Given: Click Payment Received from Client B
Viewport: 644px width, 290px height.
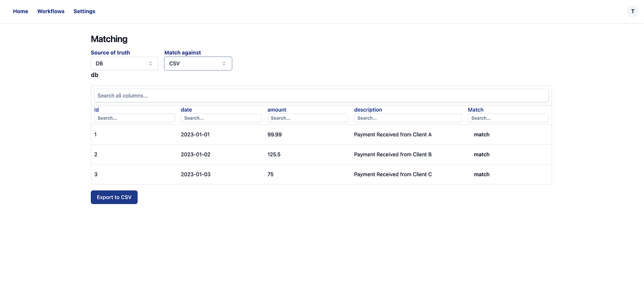Looking at the screenshot, I should point(393,155).
